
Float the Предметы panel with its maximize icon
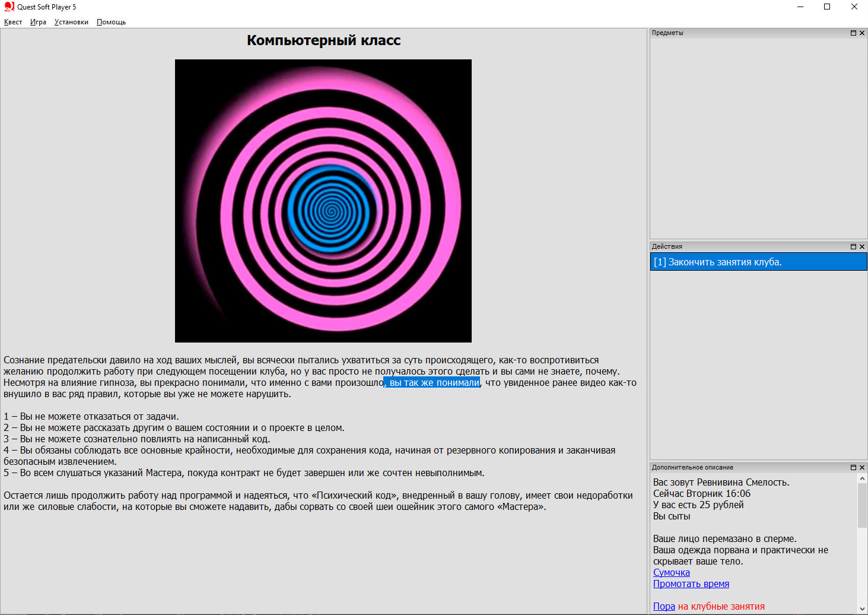click(853, 33)
